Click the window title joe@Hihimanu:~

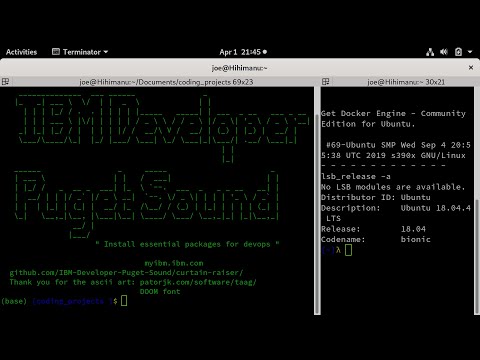tap(239, 68)
